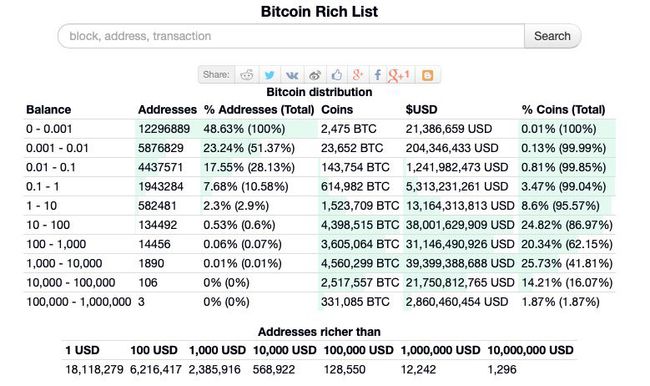The height and width of the screenshot is (386, 650).
Task: Select the 12296889 addresses cell
Action: [x=164, y=129]
